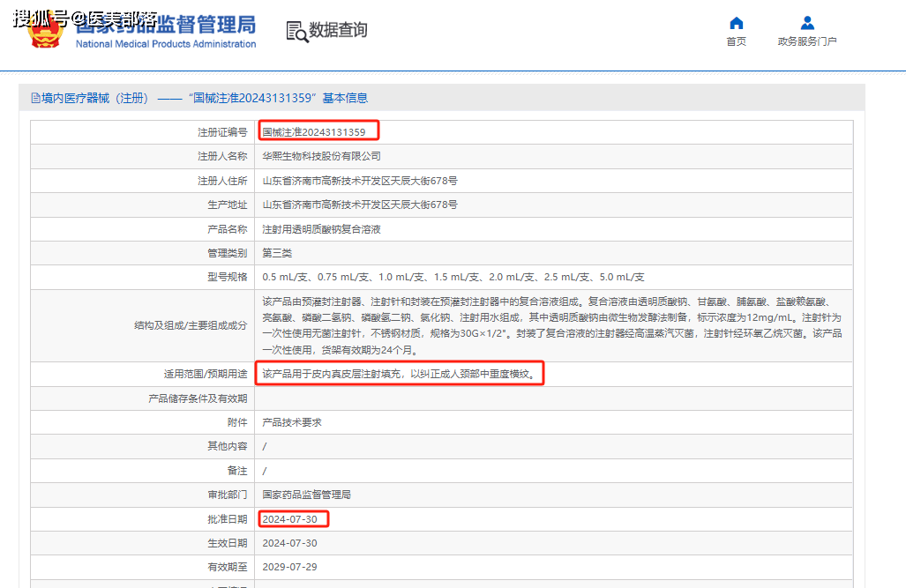Image resolution: width=906 pixels, height=588 pixels.
Task: Click the 有效期至 value 2029-07-29
Action: pyautogui.click(x=290, y=567)
